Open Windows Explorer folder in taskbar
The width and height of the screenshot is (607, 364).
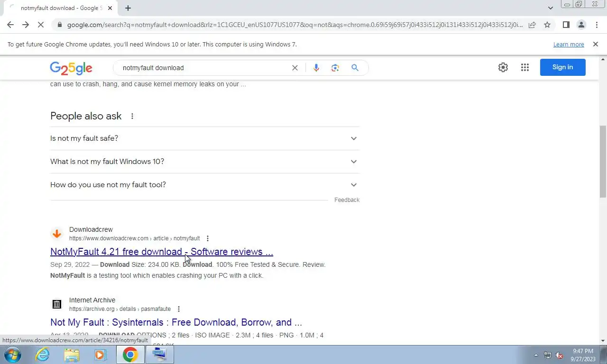click(x=72, y=355)
